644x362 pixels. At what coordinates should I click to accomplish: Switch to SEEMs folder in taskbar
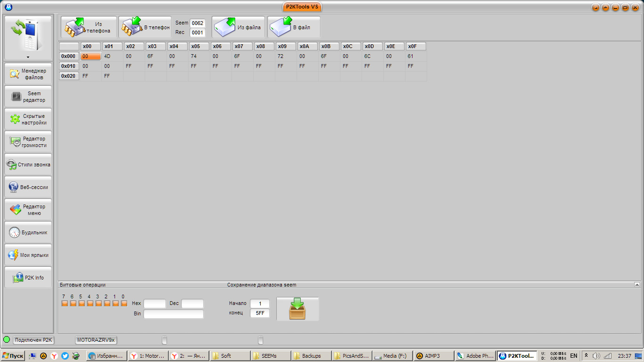[x=271, y=356]
